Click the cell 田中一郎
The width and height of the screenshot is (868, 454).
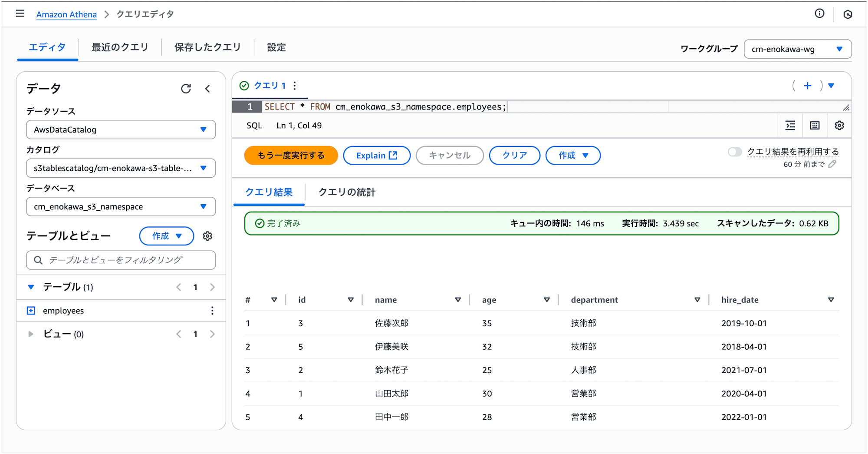[x=391, y=417]
